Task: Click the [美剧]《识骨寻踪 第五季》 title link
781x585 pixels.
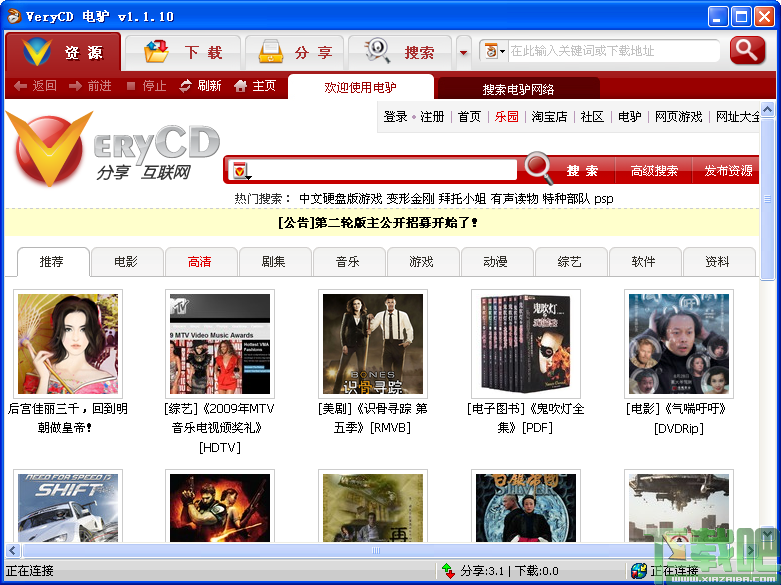Action: 373,418
